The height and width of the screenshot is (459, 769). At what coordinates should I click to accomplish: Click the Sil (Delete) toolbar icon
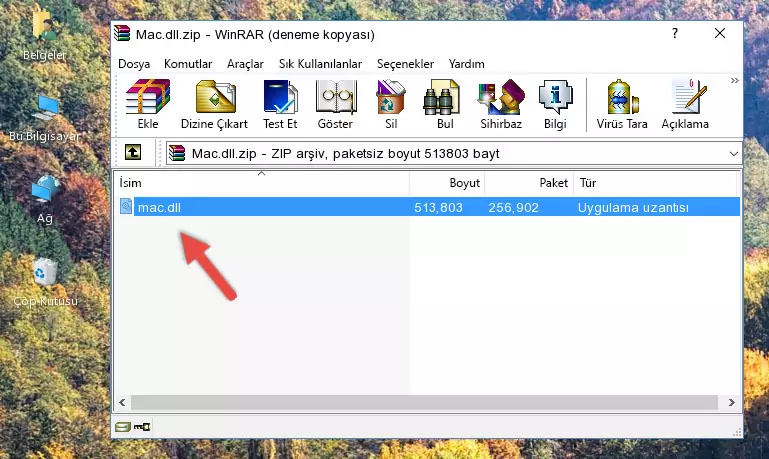[x=391, y=97]
